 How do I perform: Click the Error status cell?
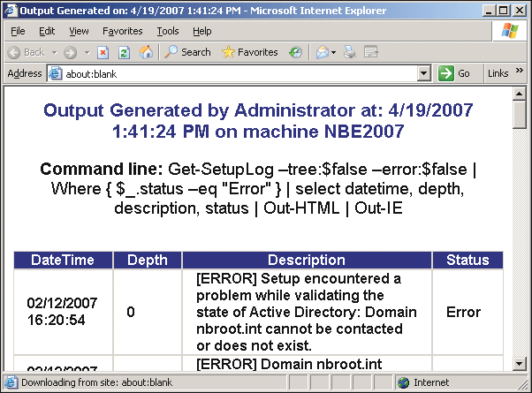[x=467, y=312]
